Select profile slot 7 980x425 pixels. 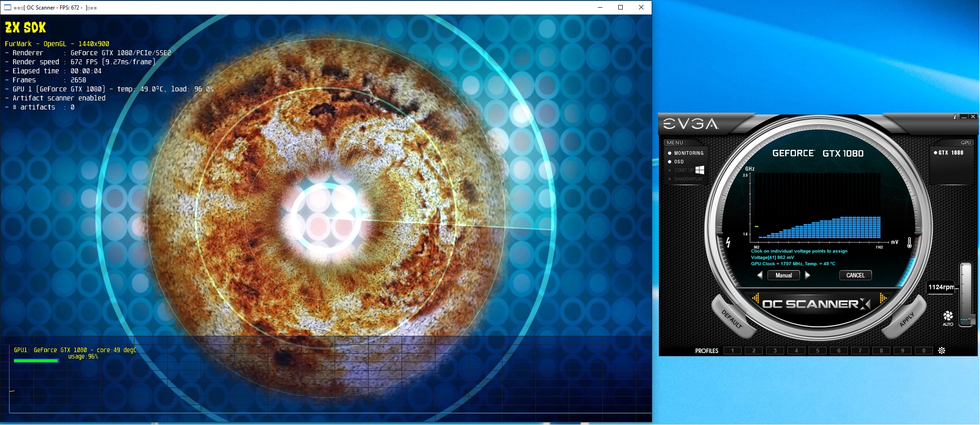(x=860, y=350)
